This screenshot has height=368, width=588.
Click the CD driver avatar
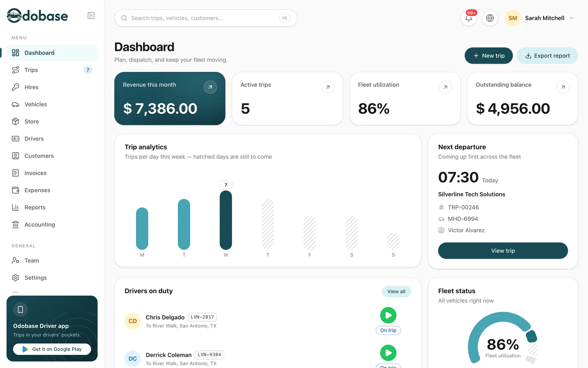click(133, 321)
